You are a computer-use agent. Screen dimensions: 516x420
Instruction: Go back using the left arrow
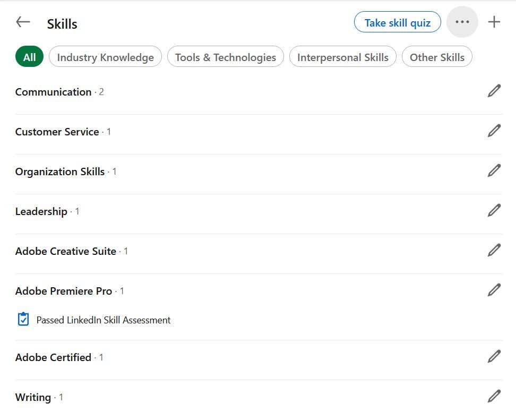pos(23,22)
